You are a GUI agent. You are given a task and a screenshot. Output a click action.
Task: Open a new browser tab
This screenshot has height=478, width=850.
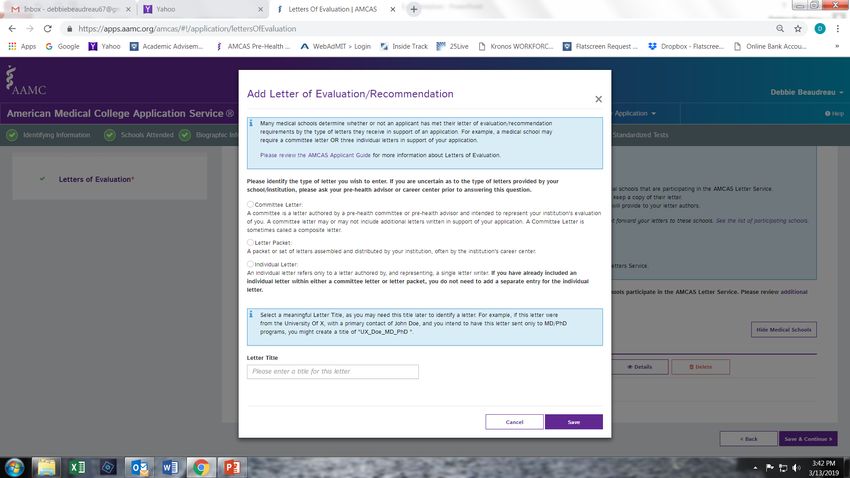tap(414, 9)
